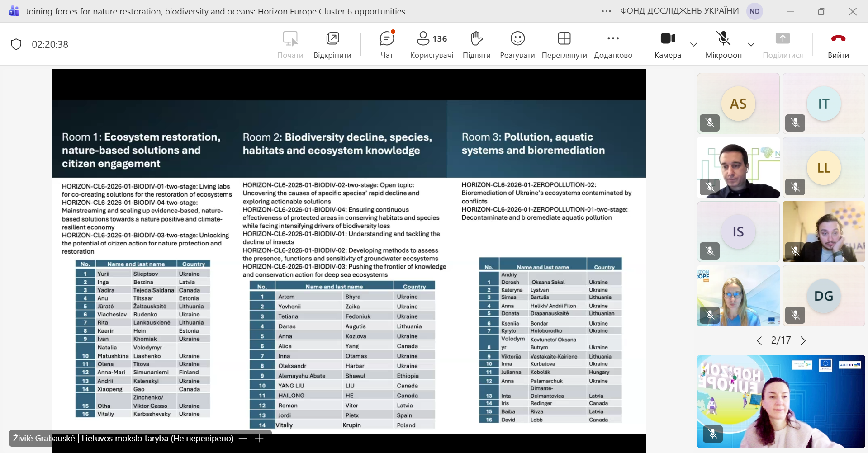The image size is (868, 453).
Task: Click the ND profile avatar
Action: click(754, 11)
